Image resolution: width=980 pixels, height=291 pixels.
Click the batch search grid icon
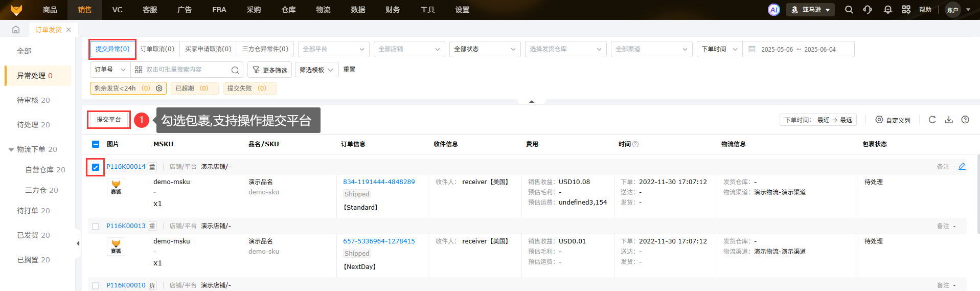click(x=139, y=70)
